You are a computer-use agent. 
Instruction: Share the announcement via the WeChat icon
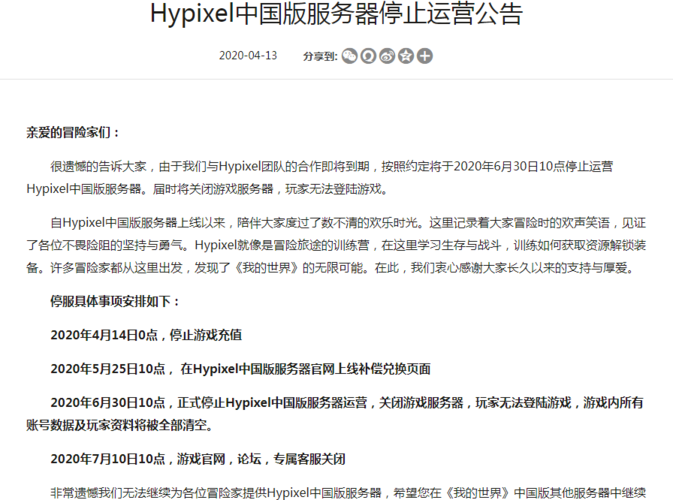click(x=349, y=56)
